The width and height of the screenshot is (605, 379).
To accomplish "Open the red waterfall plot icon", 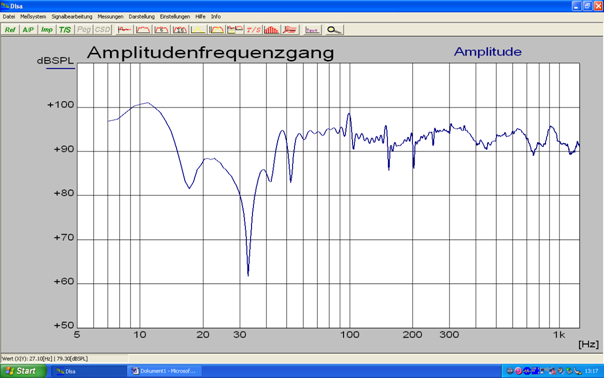I will click(290, 30).
